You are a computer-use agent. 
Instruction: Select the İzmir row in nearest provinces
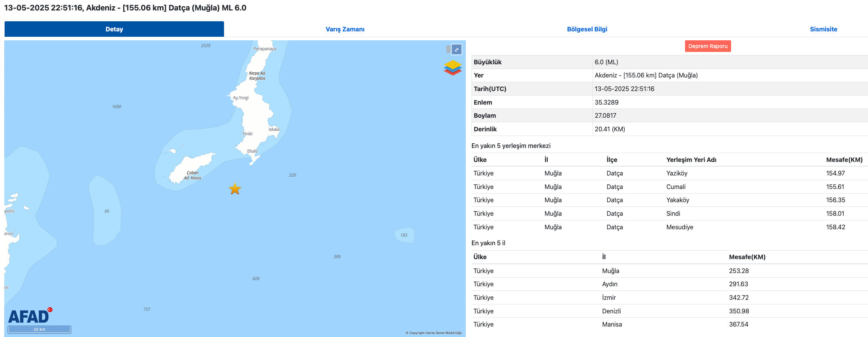point(609,297)
